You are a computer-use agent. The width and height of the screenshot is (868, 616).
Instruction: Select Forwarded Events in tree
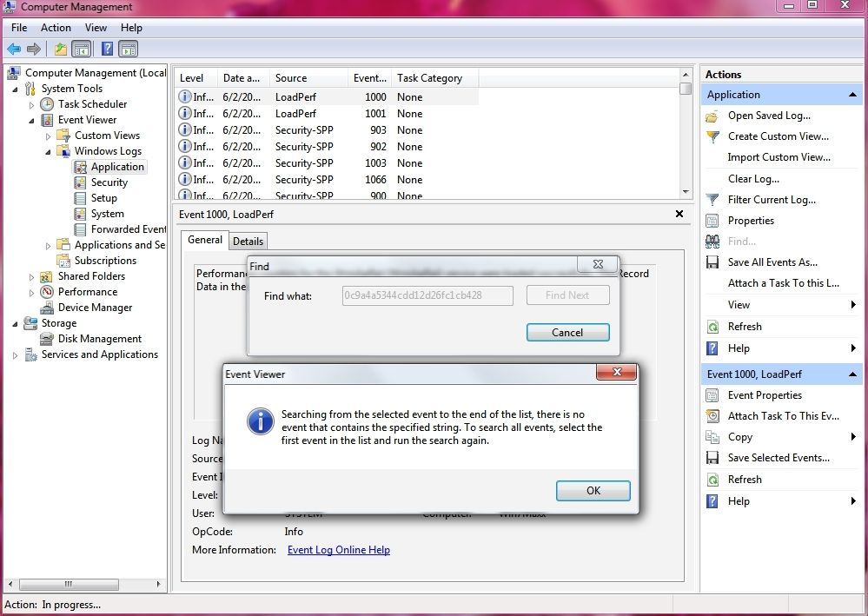129,229
